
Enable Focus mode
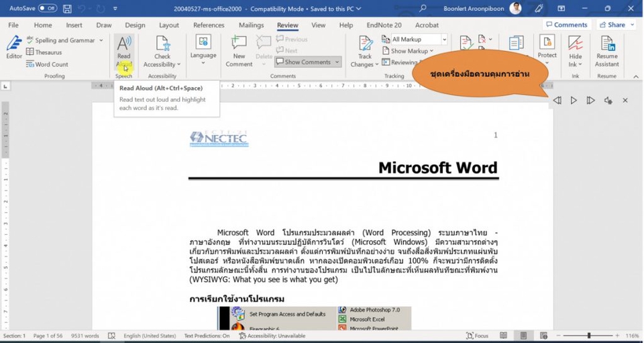point(477,336)
